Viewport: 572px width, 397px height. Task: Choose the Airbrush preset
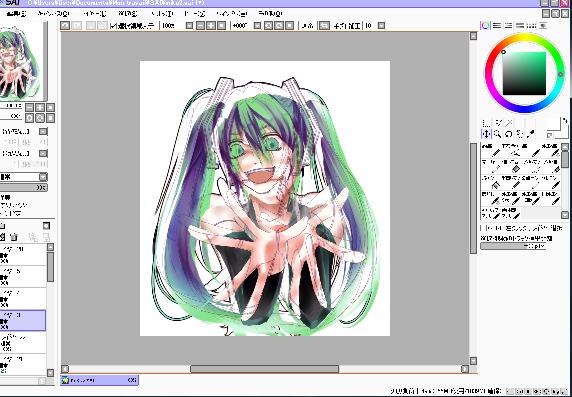tap(511, 150)
